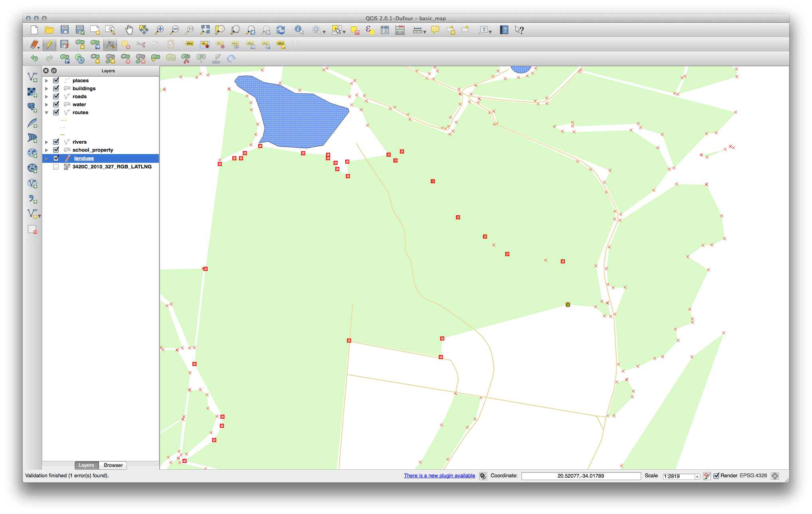
Task: Open 'There is a new plugin available' link
Action: click(439, 476)
